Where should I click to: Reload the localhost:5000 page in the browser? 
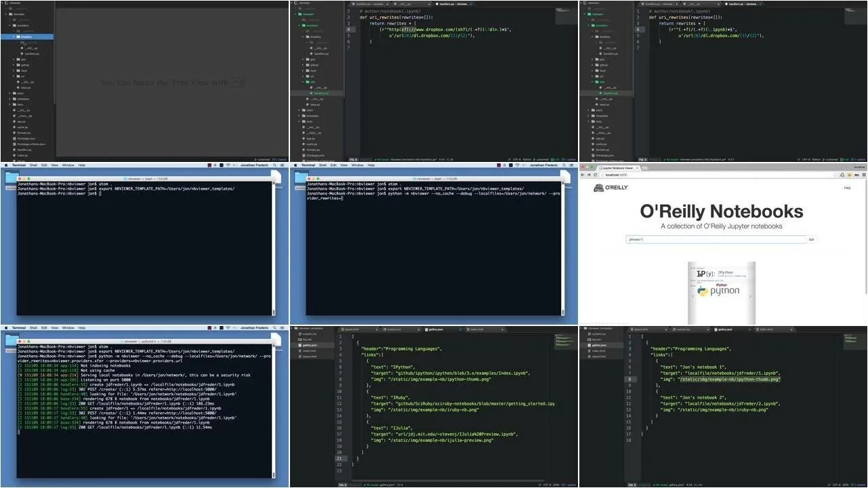point(595,174)
